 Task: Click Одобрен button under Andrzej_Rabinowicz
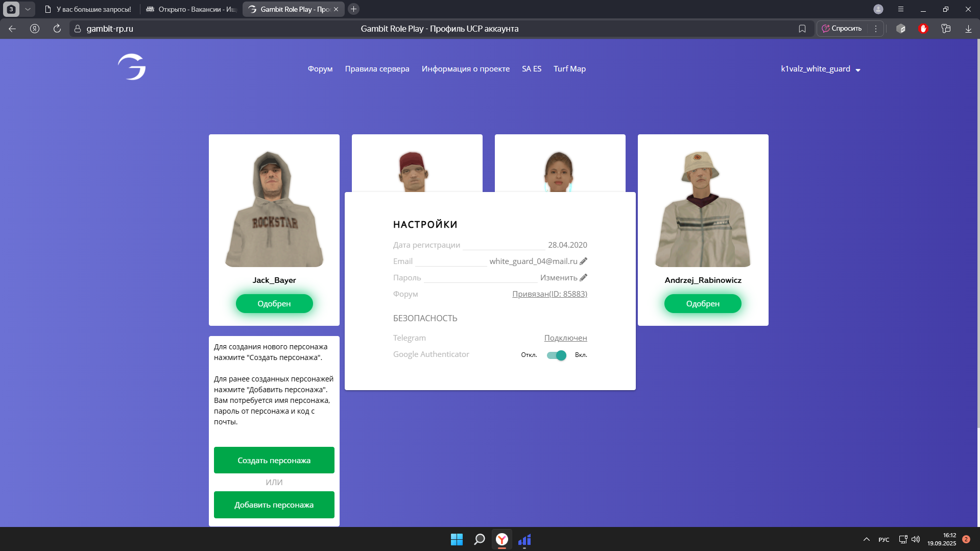click(703, 303)
